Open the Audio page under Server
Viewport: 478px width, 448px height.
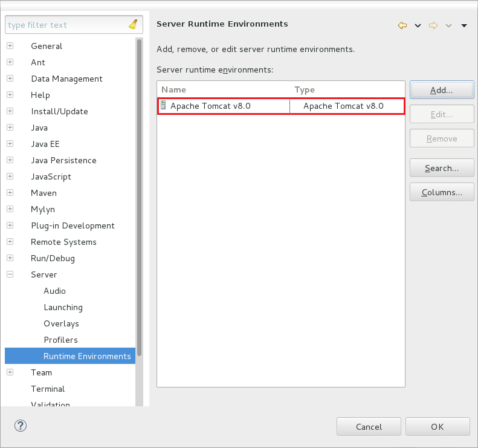pos(54,291)
